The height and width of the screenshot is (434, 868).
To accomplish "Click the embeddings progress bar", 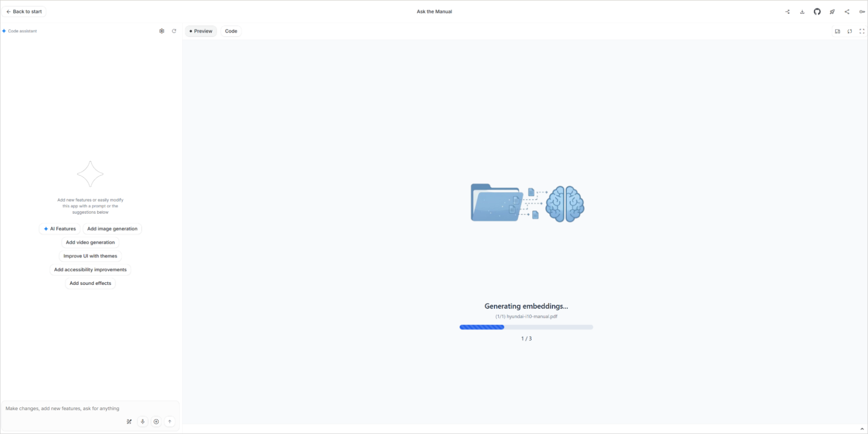I will (x=526, y=327).
